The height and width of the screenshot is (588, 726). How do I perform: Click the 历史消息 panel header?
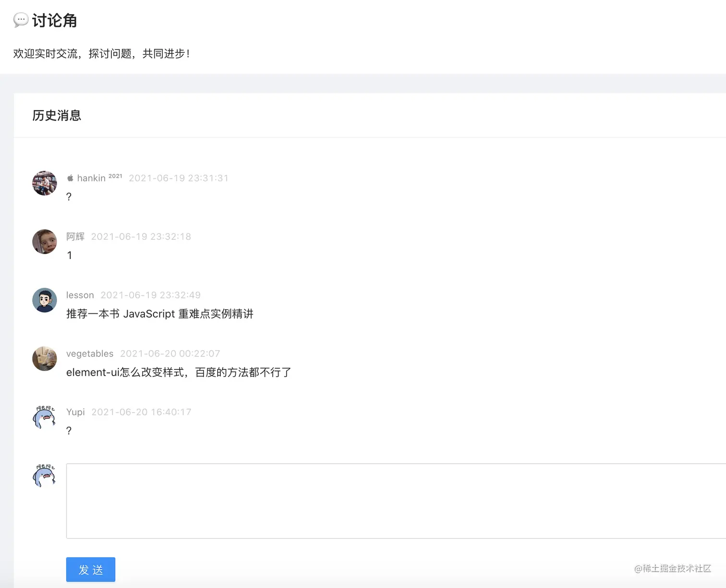pyautogui.click(x=57, y=116)
